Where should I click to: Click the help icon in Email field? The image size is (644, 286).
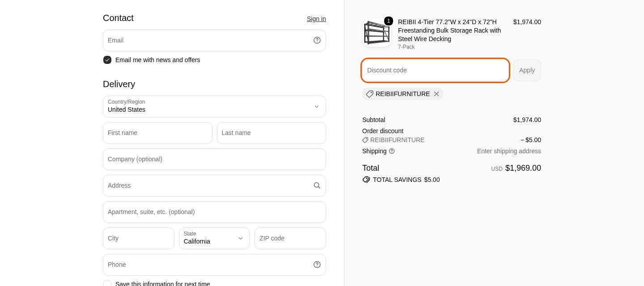coord(317,40)
